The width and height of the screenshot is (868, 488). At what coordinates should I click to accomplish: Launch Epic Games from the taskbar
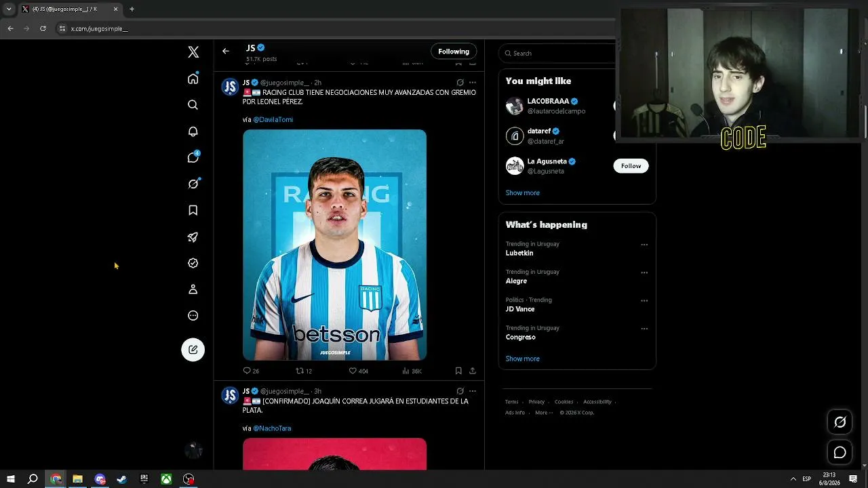(144, 479)
